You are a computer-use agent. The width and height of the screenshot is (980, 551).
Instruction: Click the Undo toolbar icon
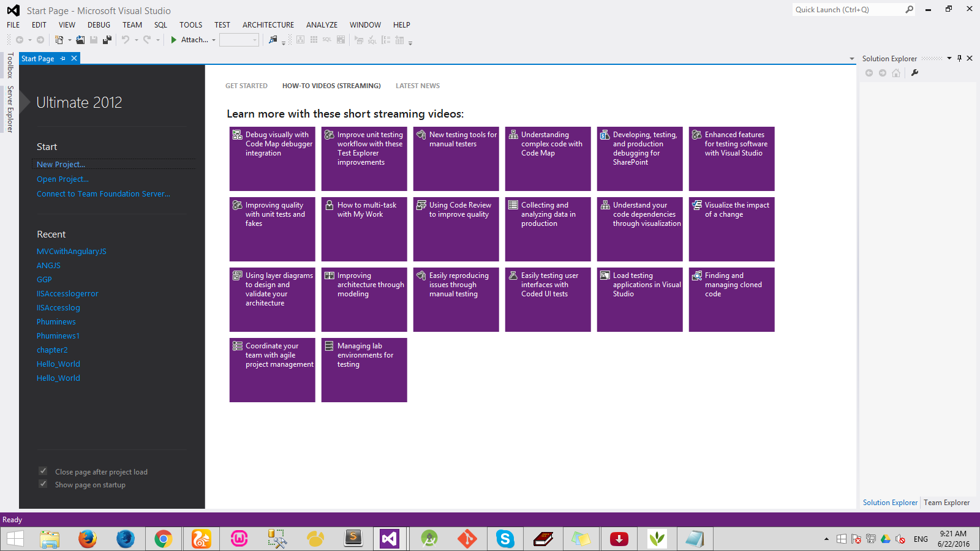[127, 39]
